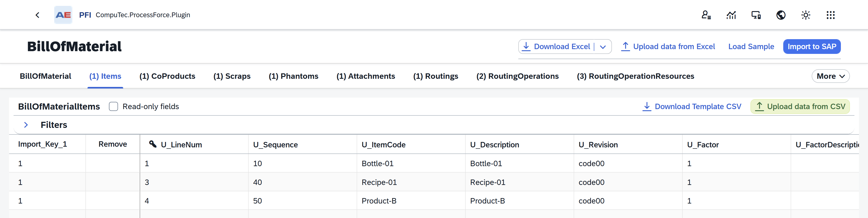Click Upload data from CSV
The height and width of the screenshot is (218, 868).
click(x=800, y=107)
